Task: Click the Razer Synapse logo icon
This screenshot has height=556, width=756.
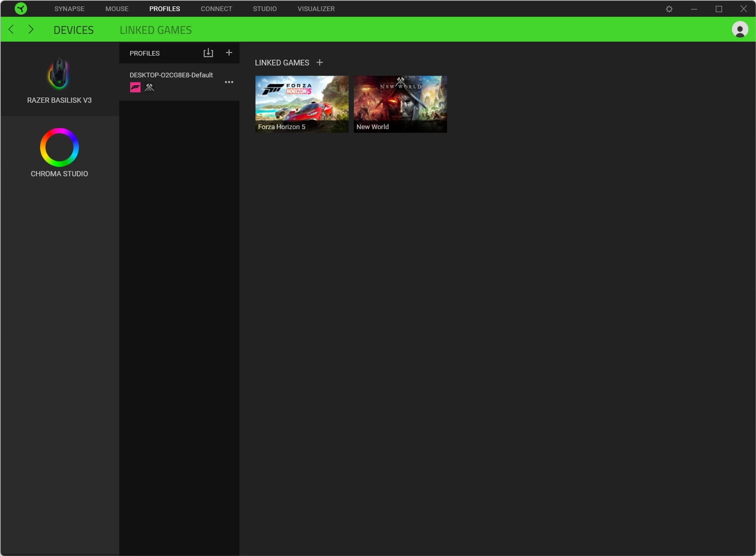Action: (x=20, y=8)
